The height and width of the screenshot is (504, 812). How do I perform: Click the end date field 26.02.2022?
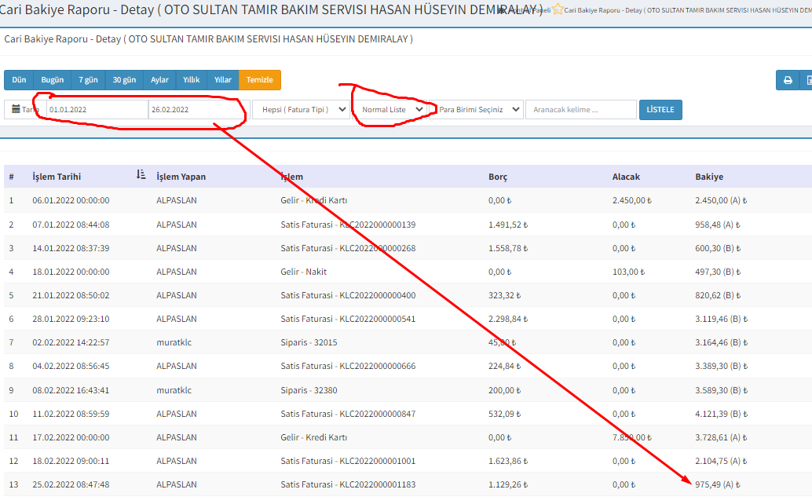[x=196, y=110]
